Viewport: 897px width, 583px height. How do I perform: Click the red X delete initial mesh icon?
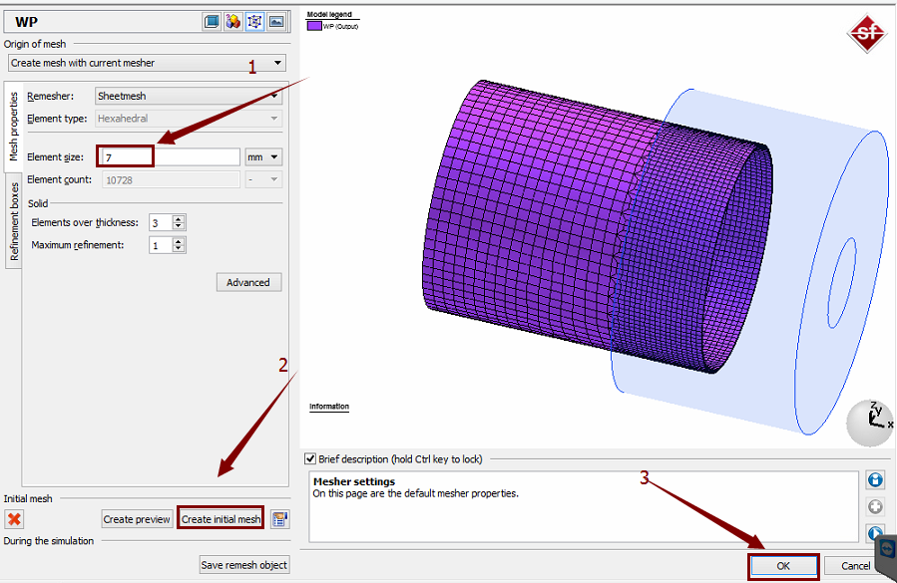[x=14, y=519]
